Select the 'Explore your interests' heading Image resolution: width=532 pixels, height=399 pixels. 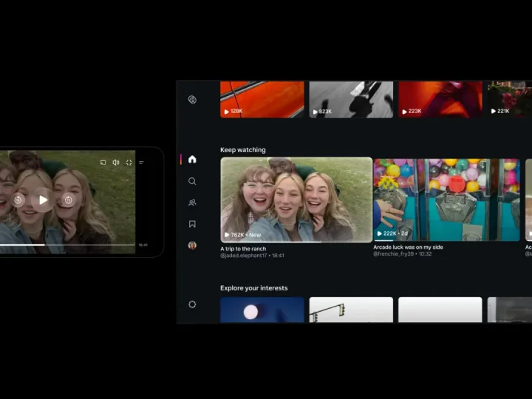(253, 288)
